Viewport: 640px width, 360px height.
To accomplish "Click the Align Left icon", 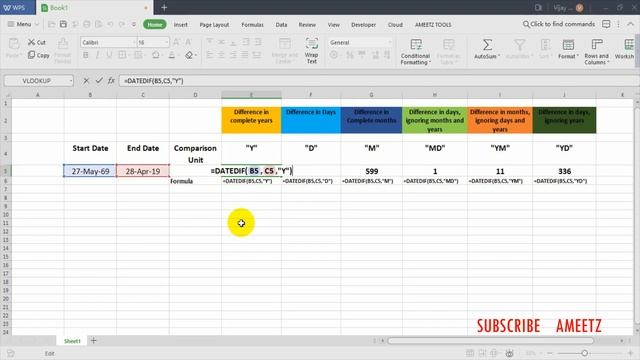I will [210, 55].
